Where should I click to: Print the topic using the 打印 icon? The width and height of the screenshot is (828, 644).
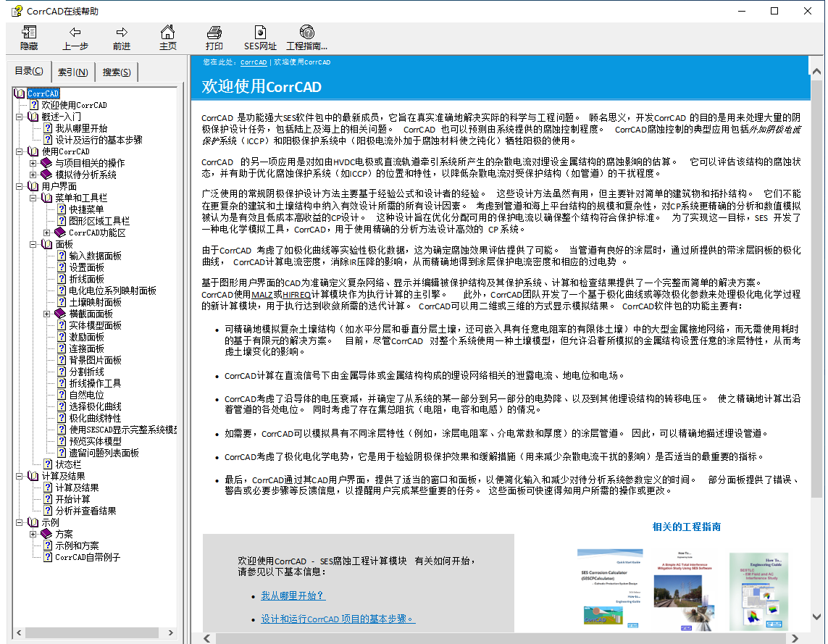pyautogui.click(x=214, y=33)
